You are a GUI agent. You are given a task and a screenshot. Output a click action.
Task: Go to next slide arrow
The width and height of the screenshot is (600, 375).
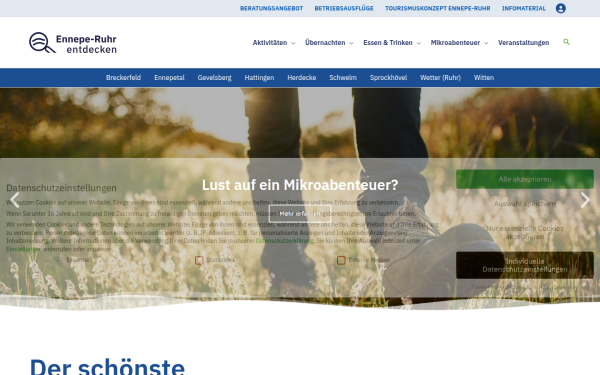585,200
